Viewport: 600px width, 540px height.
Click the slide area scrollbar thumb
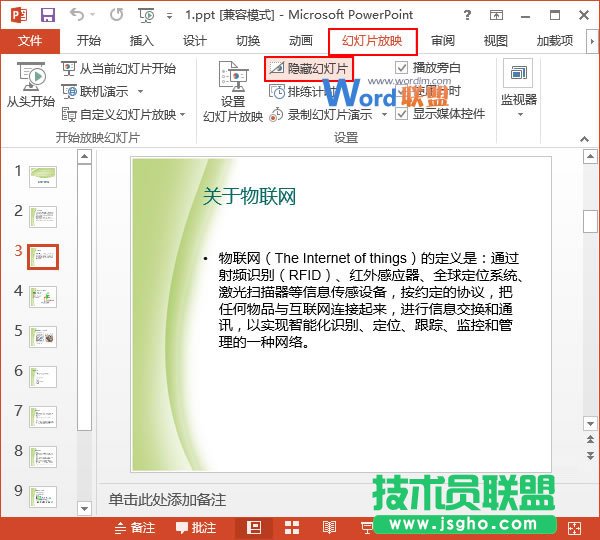coord(590,221)
